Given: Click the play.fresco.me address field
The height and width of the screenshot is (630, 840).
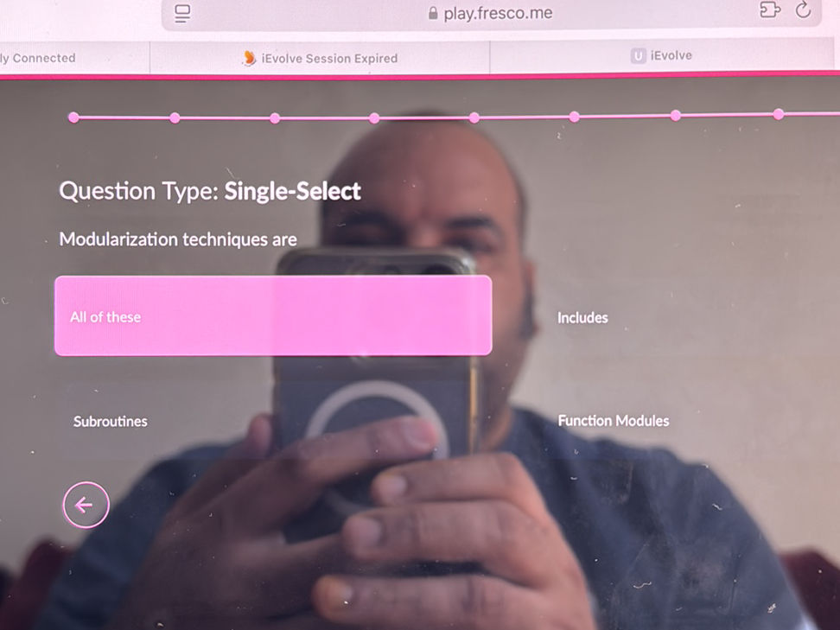Looking at the screenshot, I should click(x=491, y=13).
